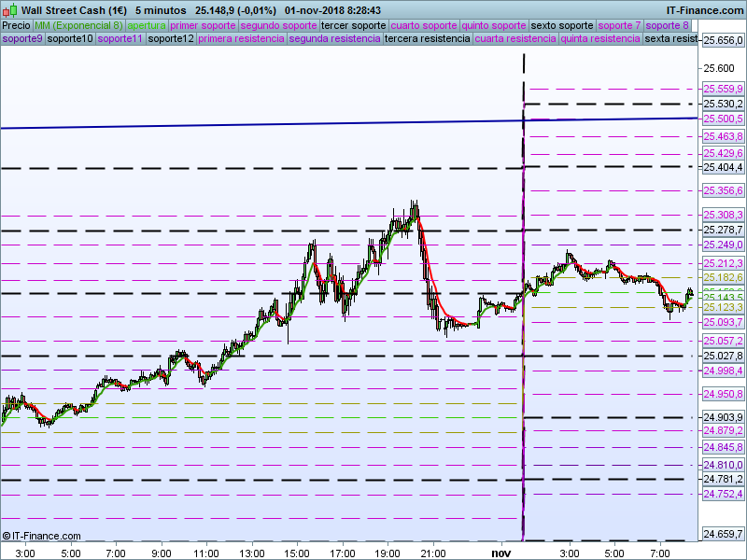This screenshot has width=747, height=560.
Task: Click the candlestick chart icon in title
Action: click(x=10, y=9)
